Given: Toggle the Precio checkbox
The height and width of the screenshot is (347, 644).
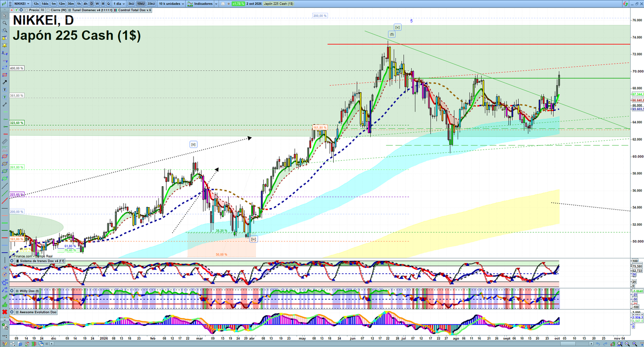Looking at the screenshot, I should click(27, 10).
